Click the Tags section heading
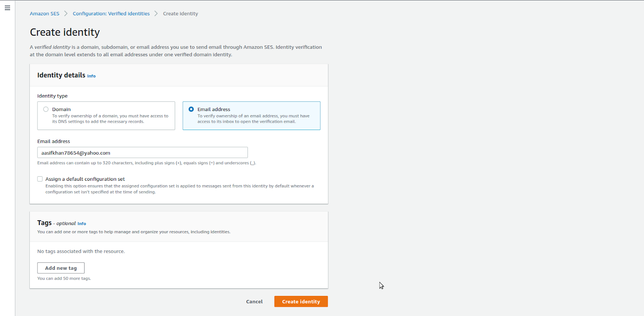This screenshot has width=644, height=316. tap(44, 223)
